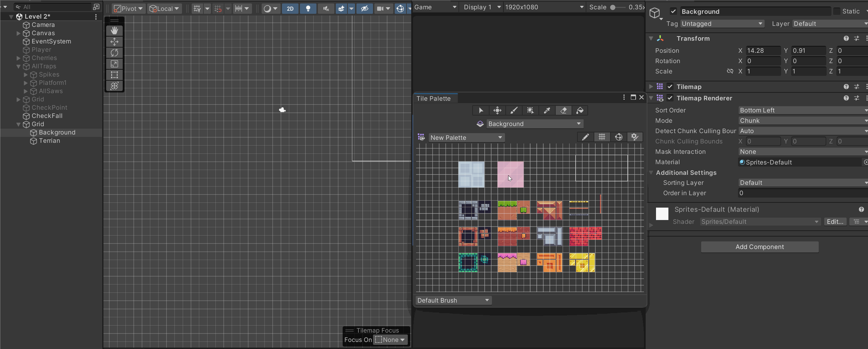This screenshot has height=349, width=868.
Task: Click the Add Component button
Action: pyautogui.click(x=759, y=247)
